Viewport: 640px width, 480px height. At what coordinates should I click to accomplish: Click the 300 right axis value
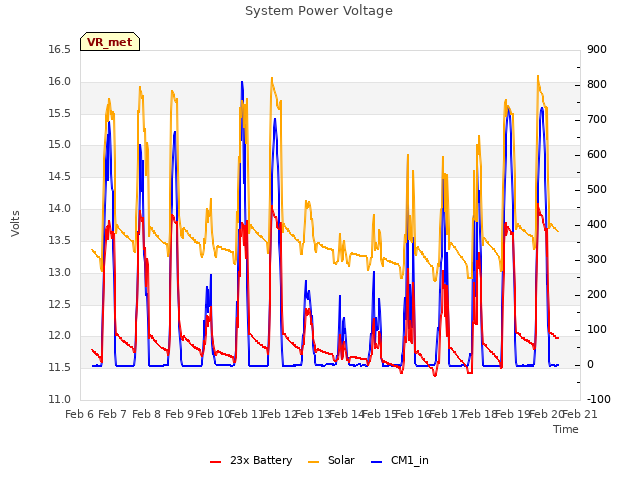(x=597, y=260)
